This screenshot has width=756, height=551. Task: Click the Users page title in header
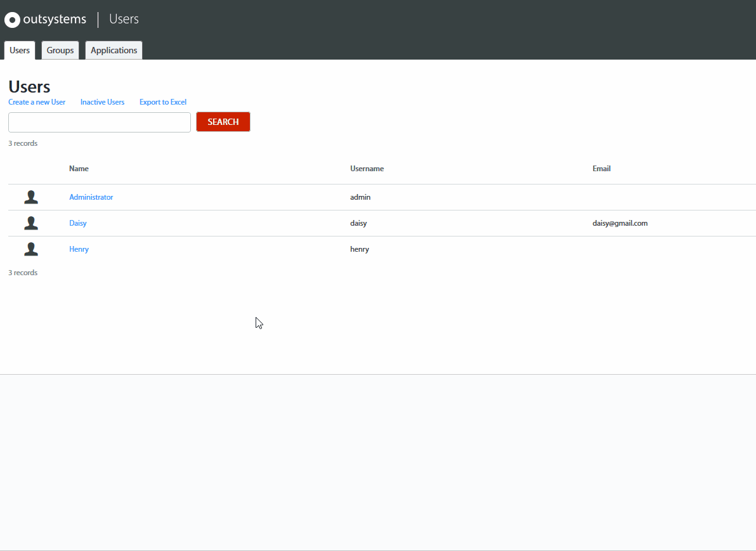point(123,19)
